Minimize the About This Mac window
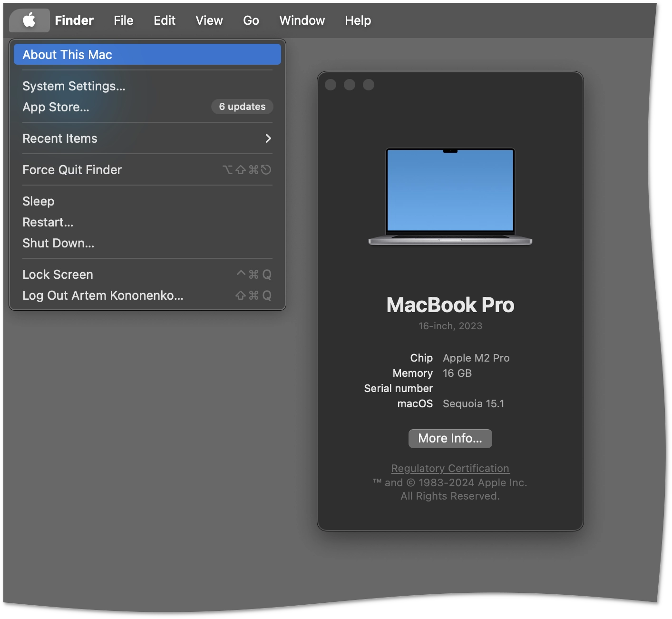Screen dimensions: 672x619 (350, 85)
